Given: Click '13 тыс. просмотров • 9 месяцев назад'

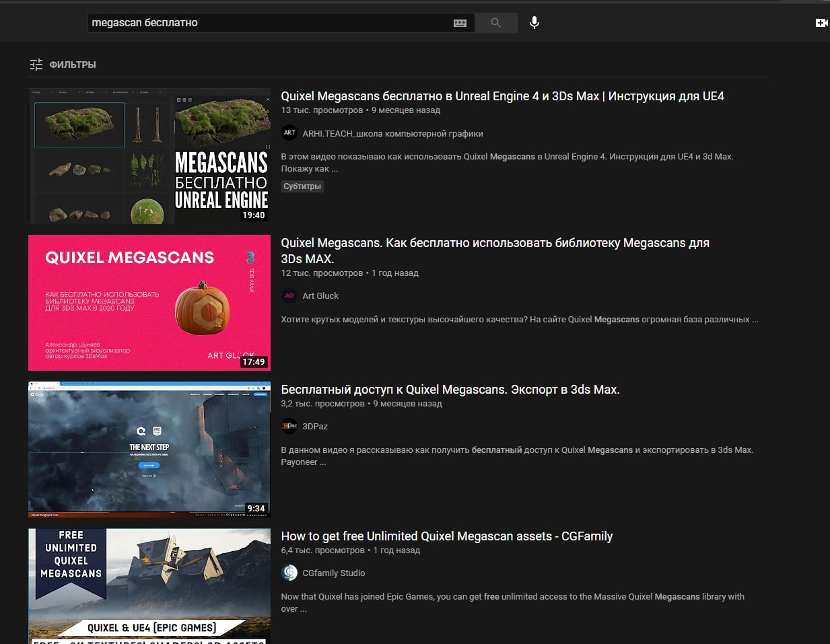Looking at the screenshot, I should (360, 110).
